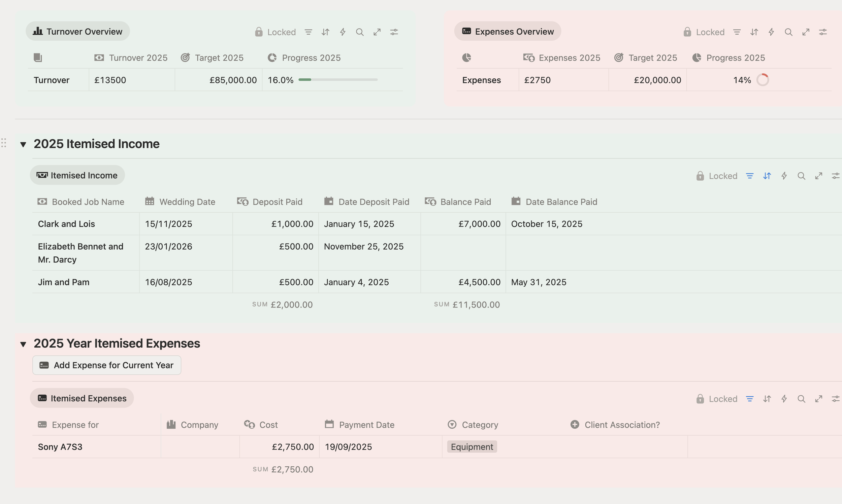Open automations lightning icon in Itemised Income
This screenshot has height=504, width=842.
[x=784, y=176]
